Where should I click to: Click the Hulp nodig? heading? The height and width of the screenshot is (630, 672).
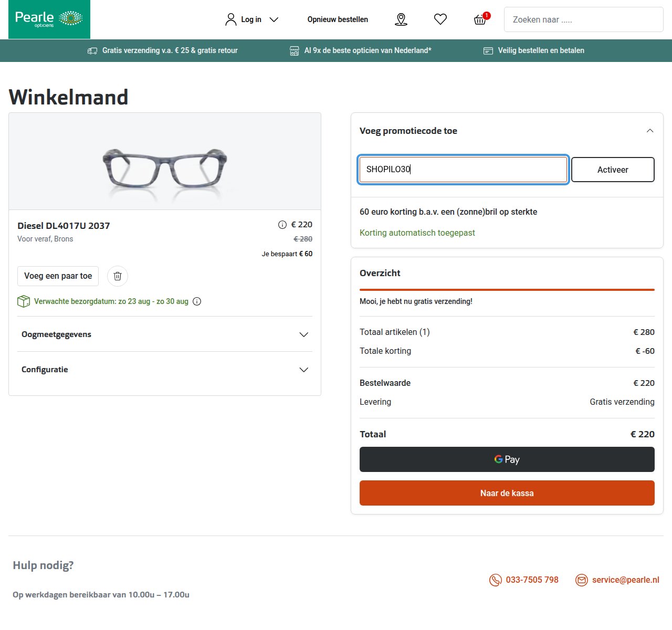[x=43, y=565]
